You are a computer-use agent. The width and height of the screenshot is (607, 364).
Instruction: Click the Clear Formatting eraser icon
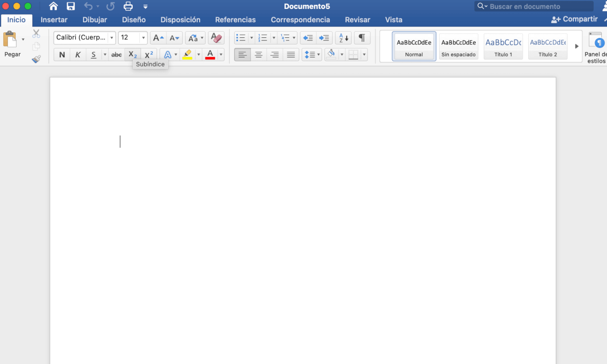click(x=216, y=38)
